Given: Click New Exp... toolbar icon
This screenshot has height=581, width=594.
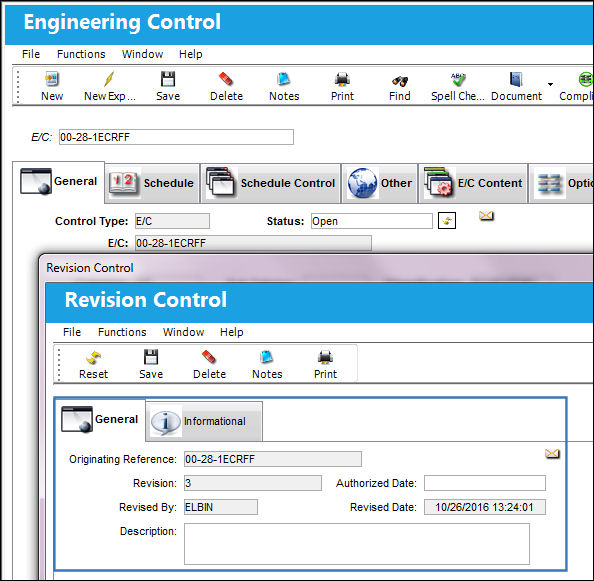Looking at the screenshot, I should pyautogui.click(x=109, y=86).
